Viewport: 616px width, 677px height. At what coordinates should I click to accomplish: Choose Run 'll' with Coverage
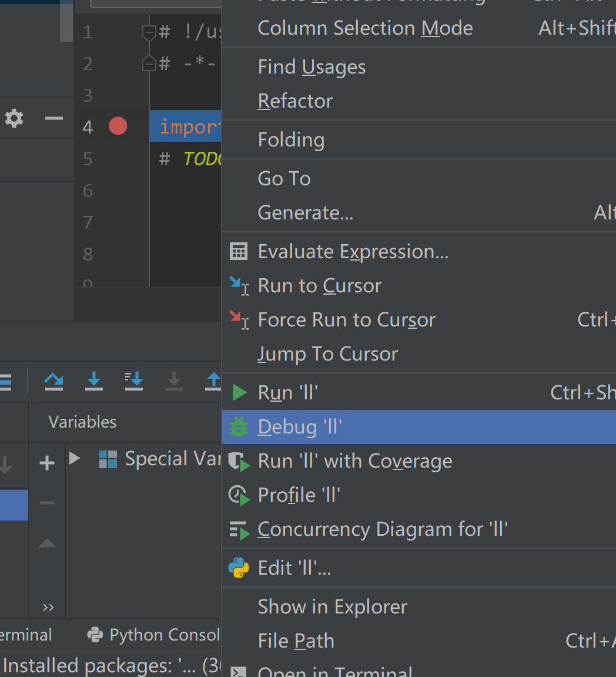click(355, 461)
